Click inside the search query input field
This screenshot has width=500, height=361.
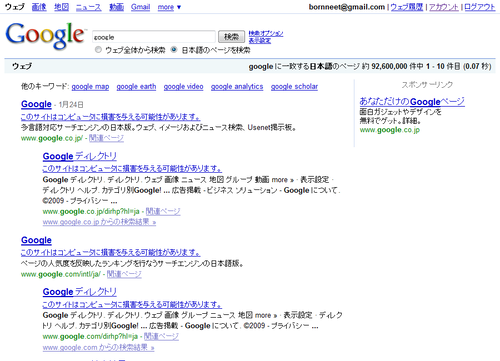pyautogui.click(x=154, y=37)
